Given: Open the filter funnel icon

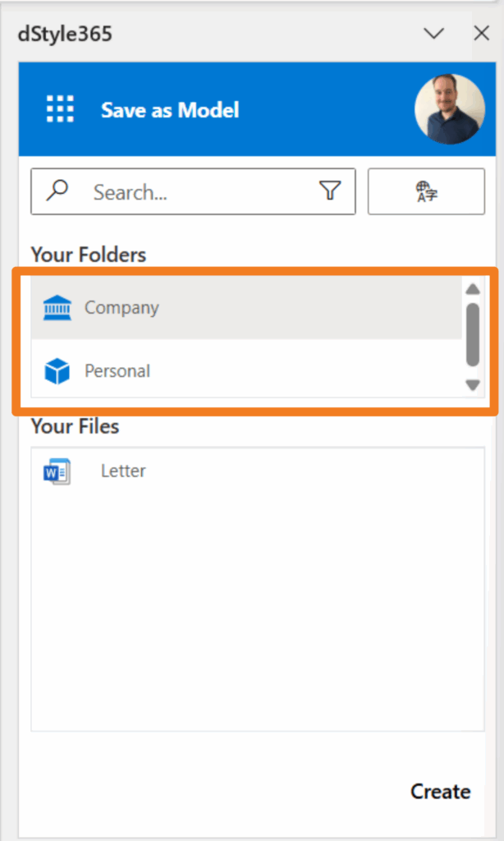Looking at the screenshot, I should [x=330, y=191].
